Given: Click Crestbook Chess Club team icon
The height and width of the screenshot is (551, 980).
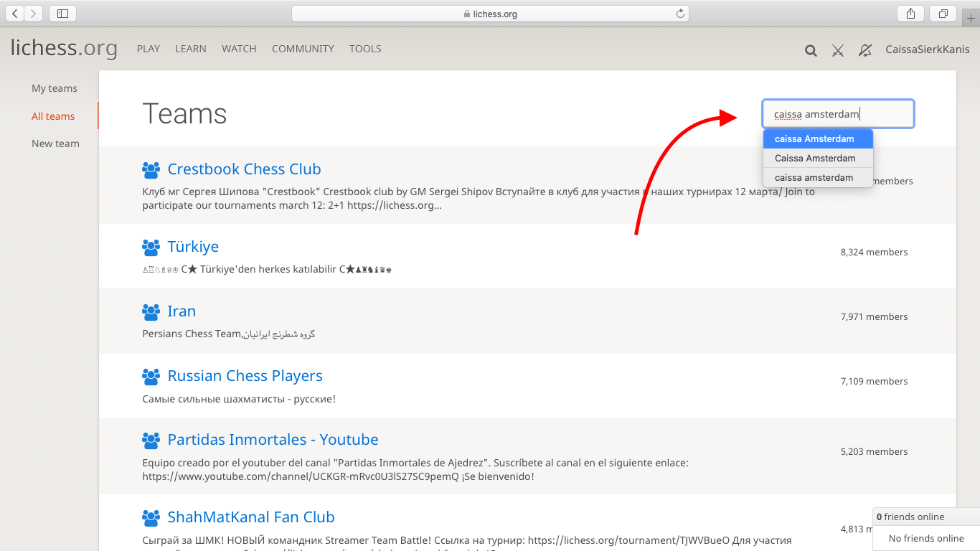Looking at the screenshot, I should click(x=151, y=170).
